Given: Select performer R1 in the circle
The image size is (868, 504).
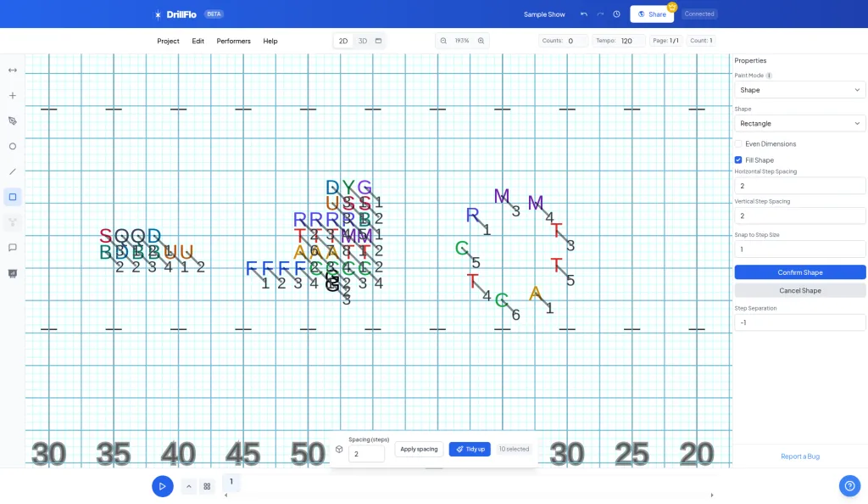Looking at the screenshot, I should tap(473, 215).
